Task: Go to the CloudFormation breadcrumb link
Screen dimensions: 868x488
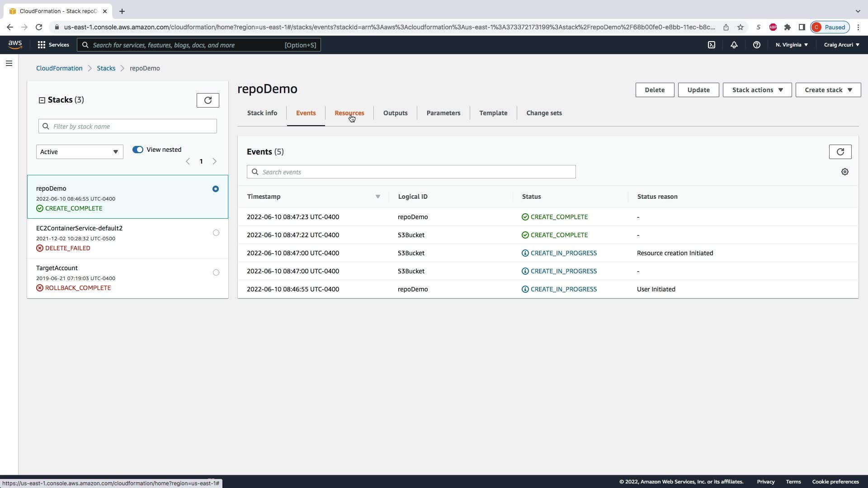Action: pyautogui.click(x=59, y=68)
